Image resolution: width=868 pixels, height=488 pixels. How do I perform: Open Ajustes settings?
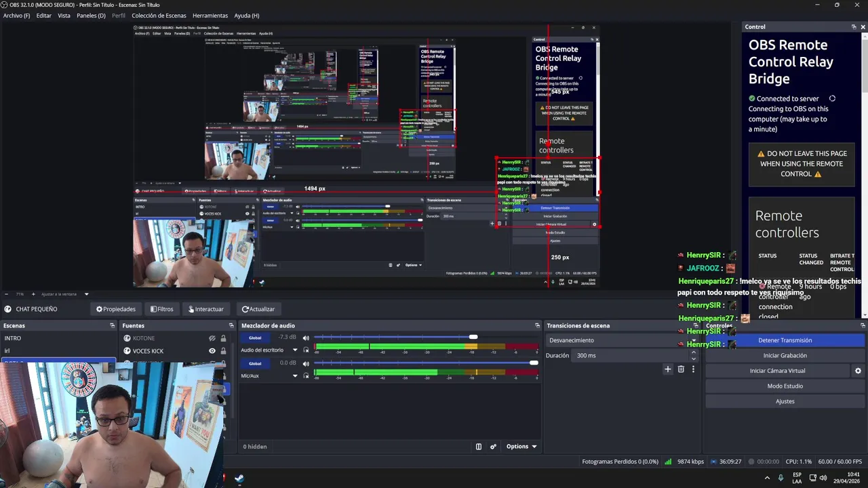pyautogui.click(x=785, y=401)
